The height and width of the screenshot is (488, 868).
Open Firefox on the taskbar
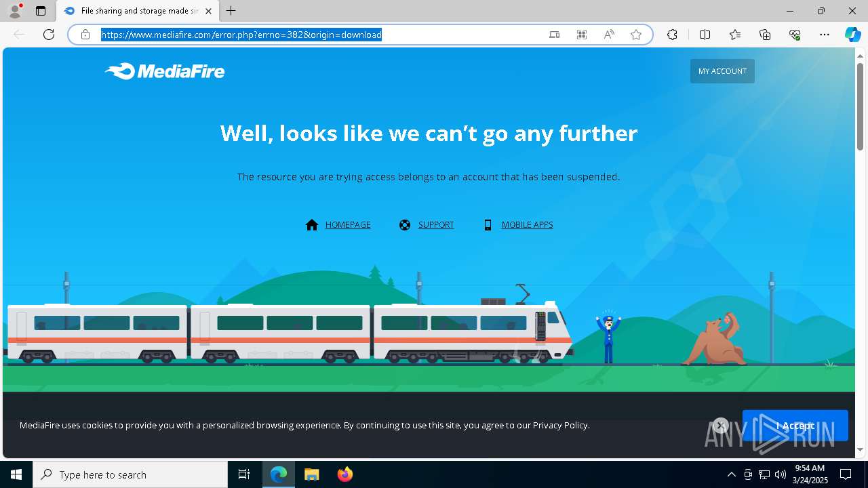tap(345, 474)
